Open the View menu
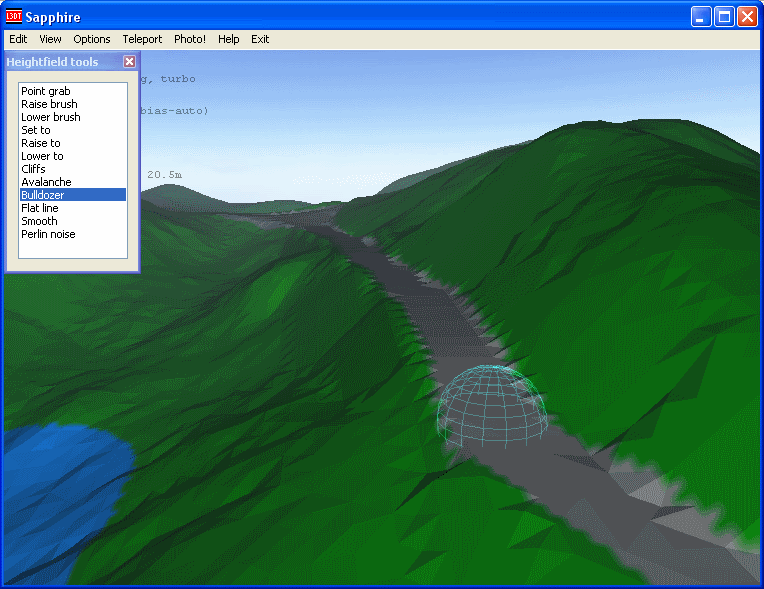 pyautogui.click(x=50, y=39)
